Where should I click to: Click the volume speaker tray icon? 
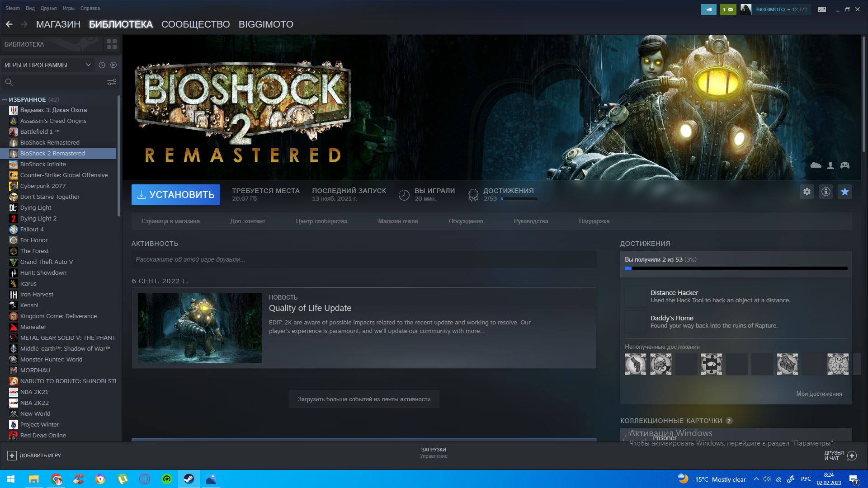pos(767,479)
